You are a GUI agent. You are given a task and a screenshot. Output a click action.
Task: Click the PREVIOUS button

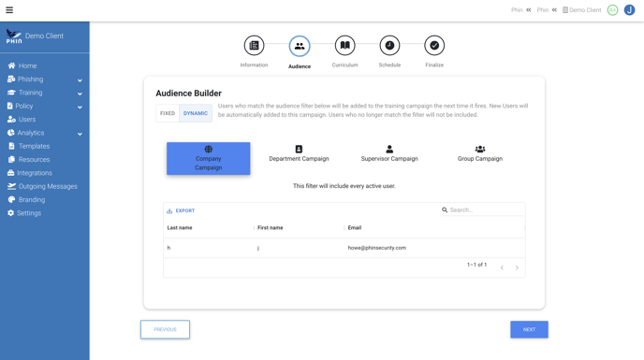tap(165, 330)
